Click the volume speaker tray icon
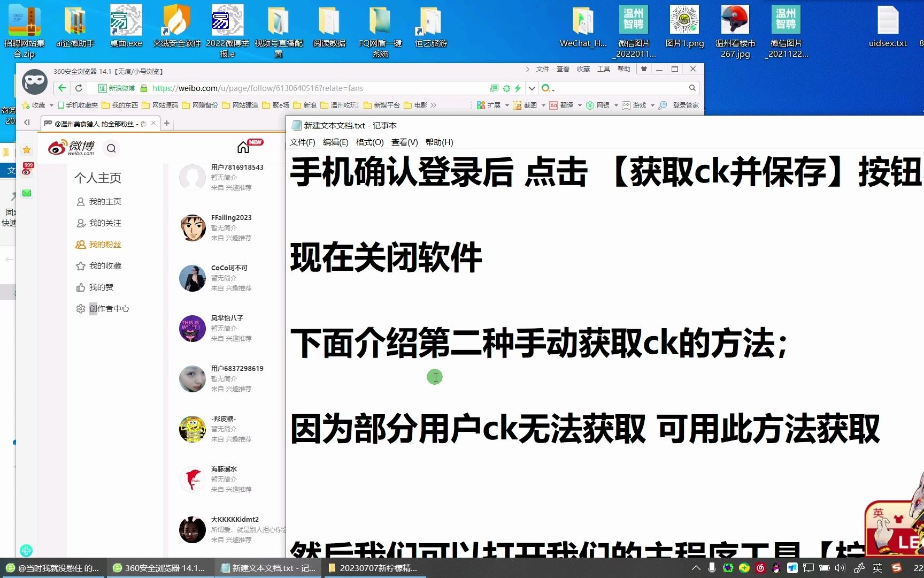The height and width of the screenshot is (578, 924). click(x=840, y=568)
